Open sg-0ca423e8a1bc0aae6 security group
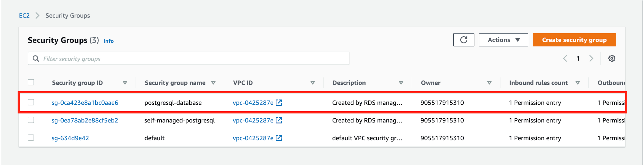This screenshot has width=644, height=165. click(85, 103)
